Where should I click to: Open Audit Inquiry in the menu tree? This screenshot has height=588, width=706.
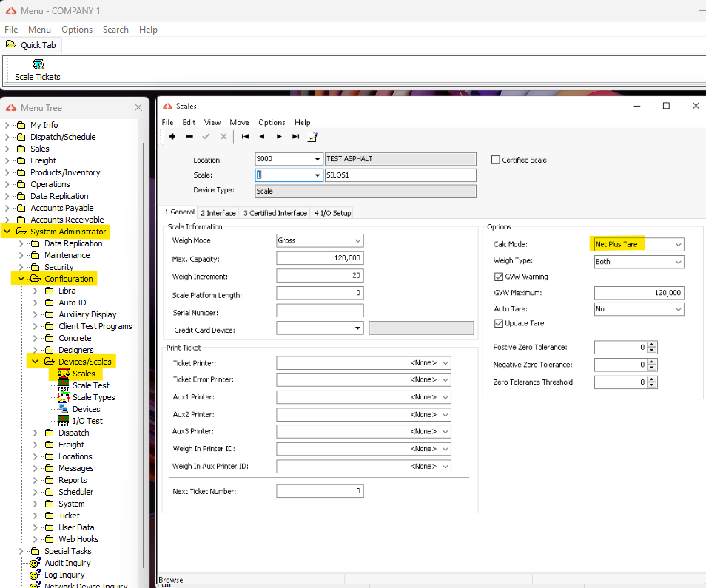pyautogui.click(x=67, y=563)
